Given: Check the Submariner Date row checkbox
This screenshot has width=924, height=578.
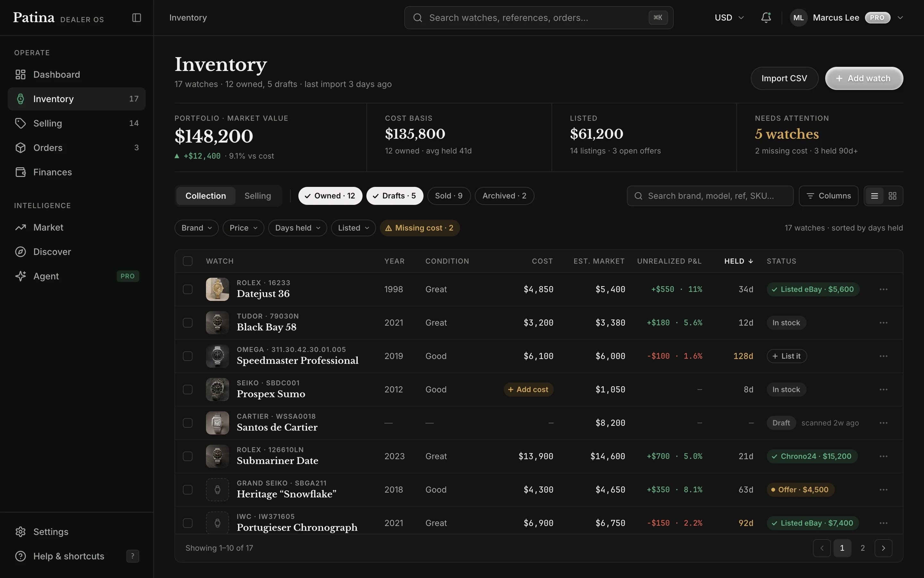Looking at the screenshot, I should [x=187, y=456].
